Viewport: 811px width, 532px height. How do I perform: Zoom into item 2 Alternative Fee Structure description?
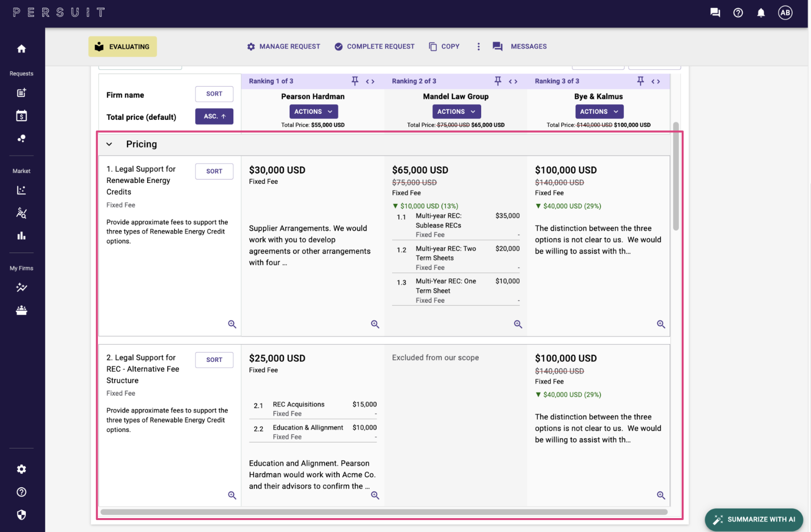click(232, 495)
